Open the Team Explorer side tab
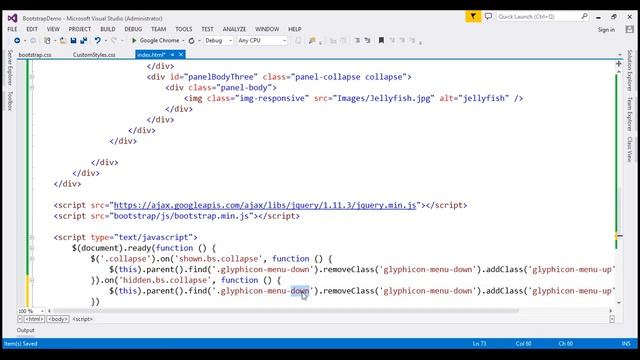The width and height of the screenshot is (640, 360). (630, 114)
